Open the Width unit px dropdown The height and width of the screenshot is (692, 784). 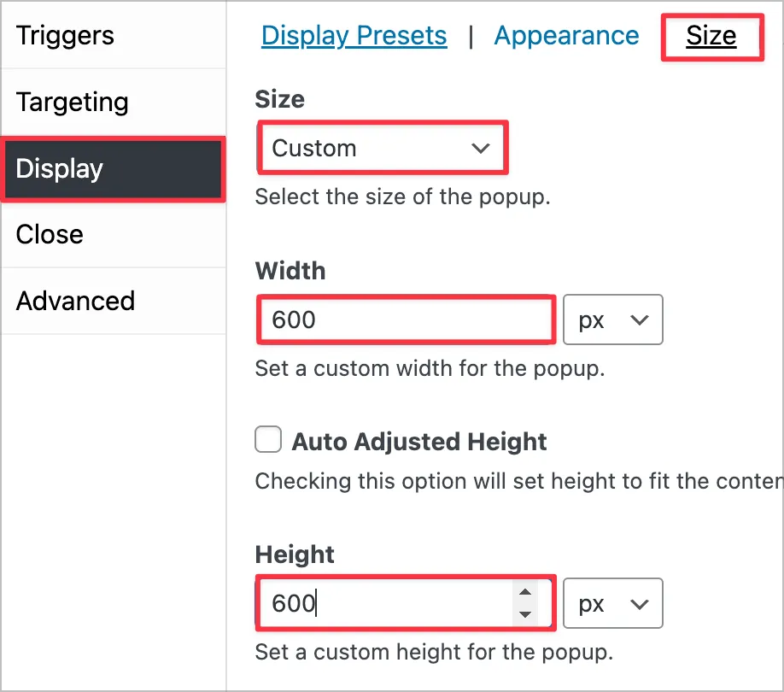[613, 320]
